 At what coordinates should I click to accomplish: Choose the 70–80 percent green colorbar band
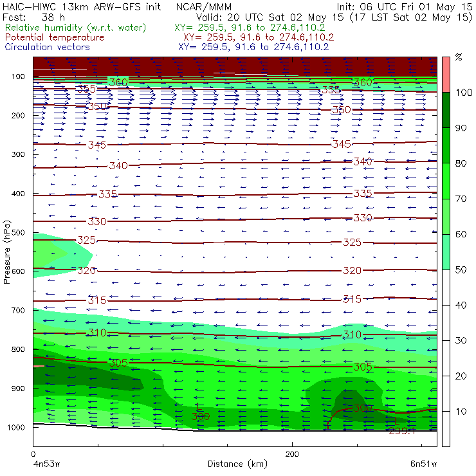pyautogui.click(x=446, y=181)
